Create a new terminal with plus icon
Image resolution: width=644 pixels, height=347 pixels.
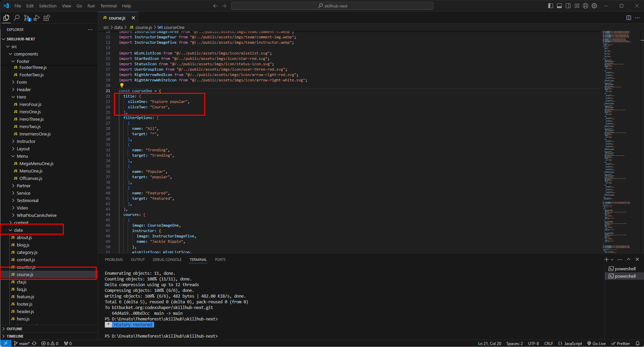[x=606, y=259]
